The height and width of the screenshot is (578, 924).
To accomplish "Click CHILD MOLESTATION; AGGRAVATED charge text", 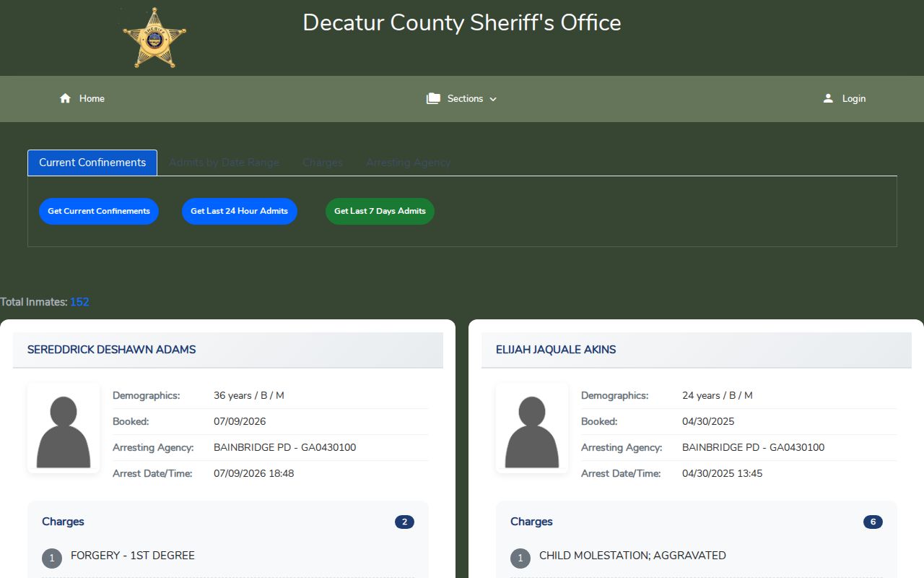I will (632, 556).
